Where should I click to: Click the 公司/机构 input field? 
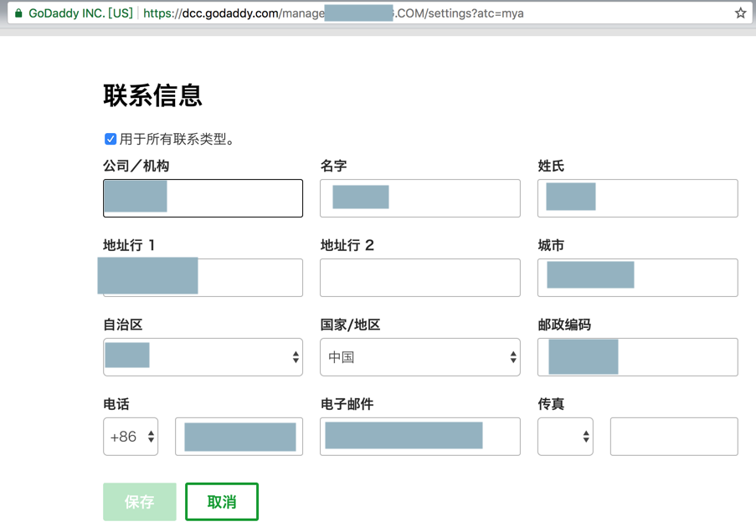(234, 198)
